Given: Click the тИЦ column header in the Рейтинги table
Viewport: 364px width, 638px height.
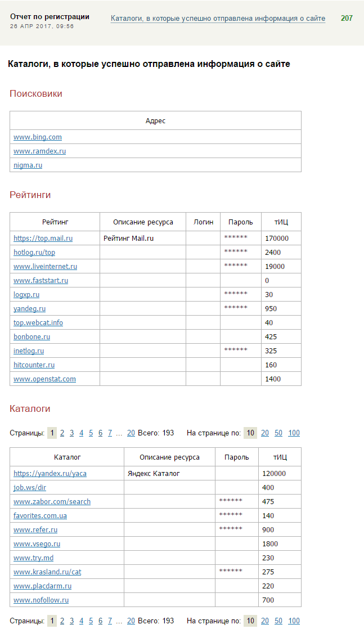Looking at the screenshot, I should (281, 222).
